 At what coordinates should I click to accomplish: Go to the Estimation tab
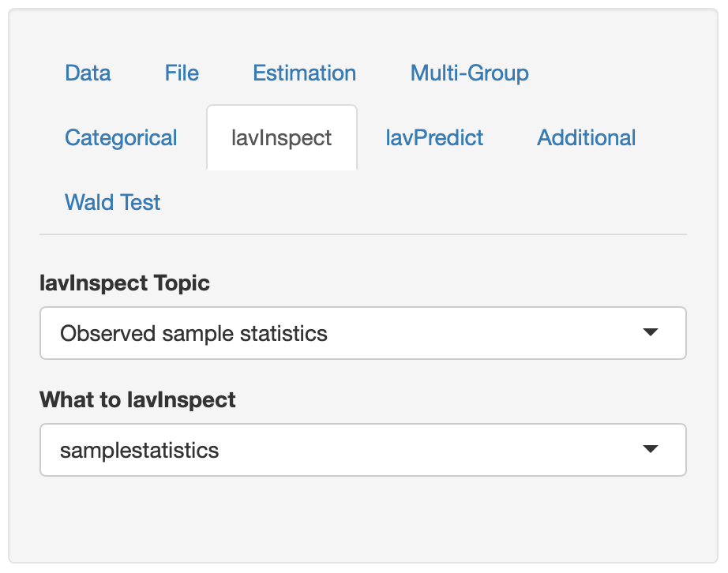304,73
